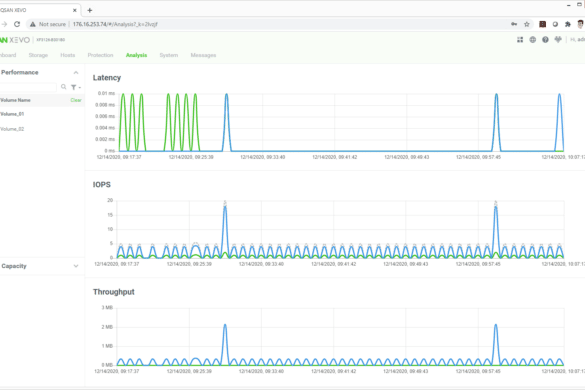
Task: Click the Clear link beside Volume Name
Action: click(76, 100)
